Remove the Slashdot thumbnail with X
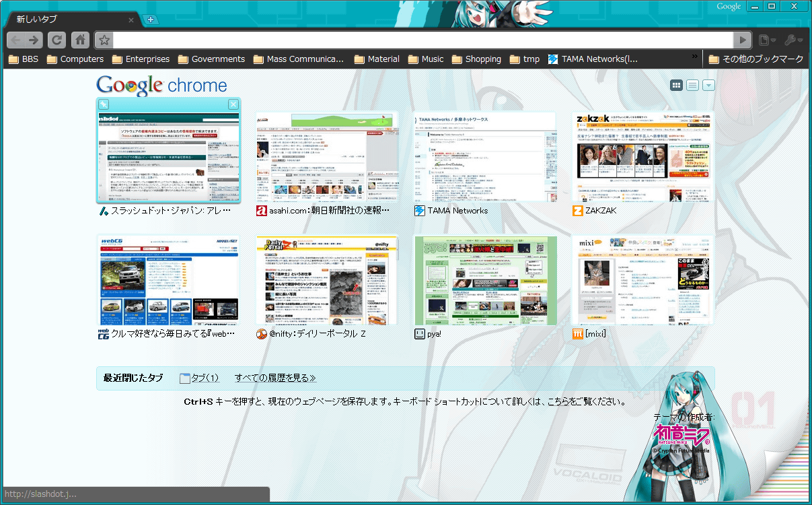 coord(233,104)
